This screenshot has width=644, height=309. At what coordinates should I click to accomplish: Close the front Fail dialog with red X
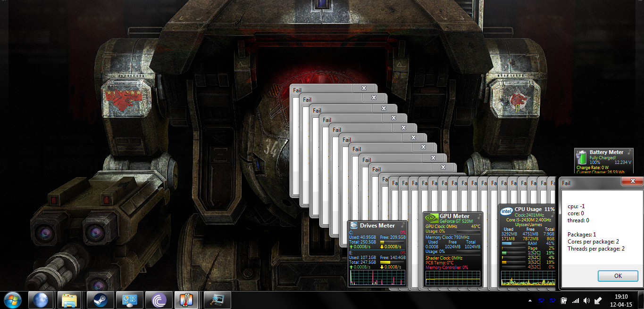(632, 181)
